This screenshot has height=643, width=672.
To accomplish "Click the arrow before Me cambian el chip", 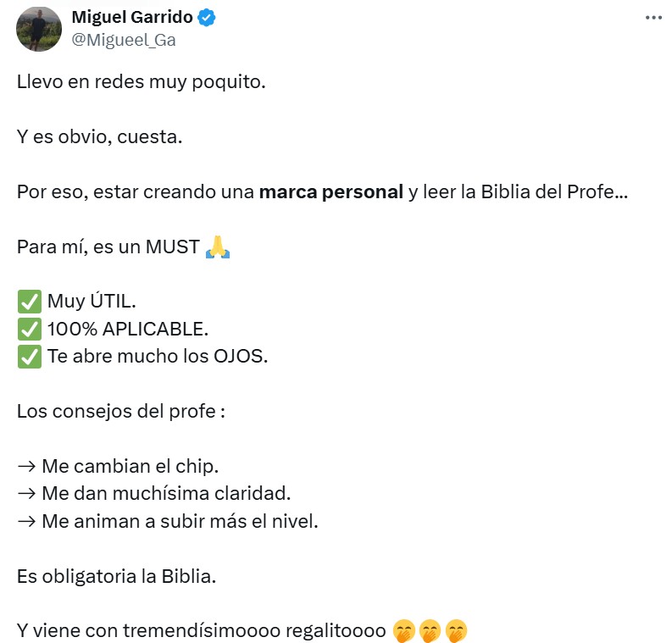I will 25,467.
